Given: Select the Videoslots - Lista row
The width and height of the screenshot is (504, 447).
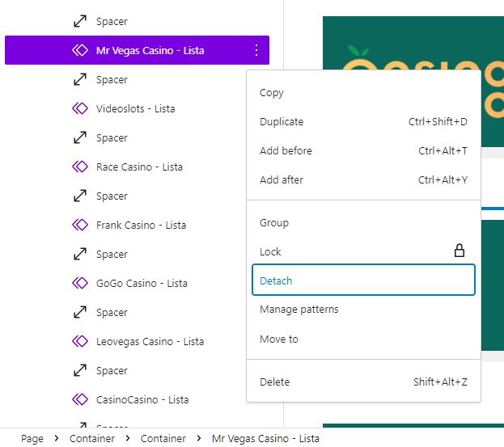Looking at the screenshot, I should [137, 108].
